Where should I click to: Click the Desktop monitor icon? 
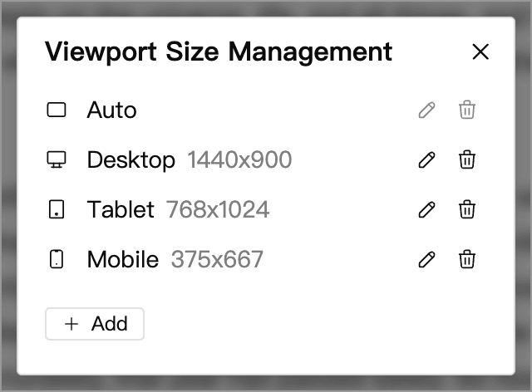point(57,159)
